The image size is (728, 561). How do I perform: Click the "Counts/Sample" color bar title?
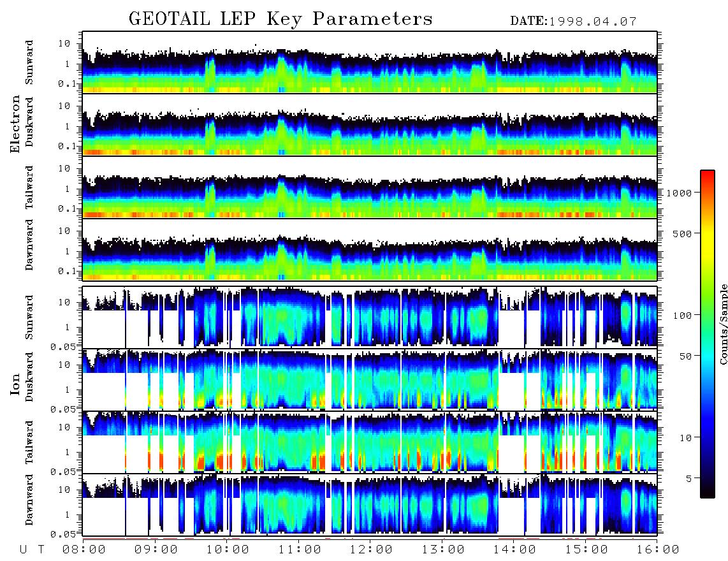point(723,324)
